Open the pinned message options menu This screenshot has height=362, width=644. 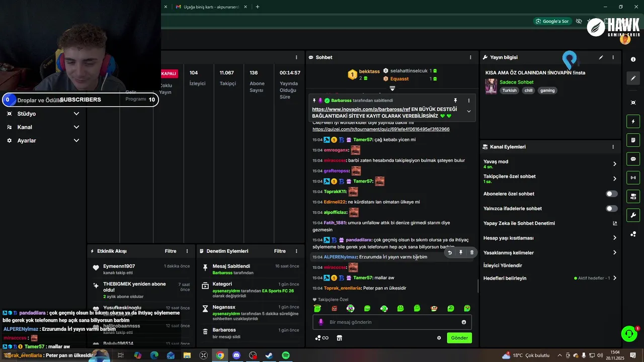pyautogui.click(x=469, y=101)
